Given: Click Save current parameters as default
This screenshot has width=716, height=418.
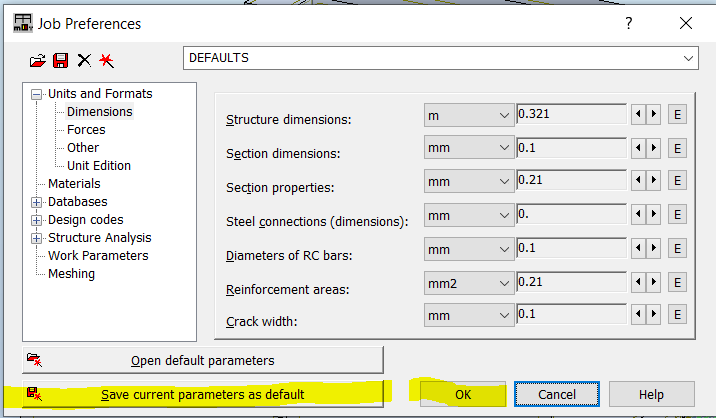Looking at the screenshot, I should [x=202, y=394].
